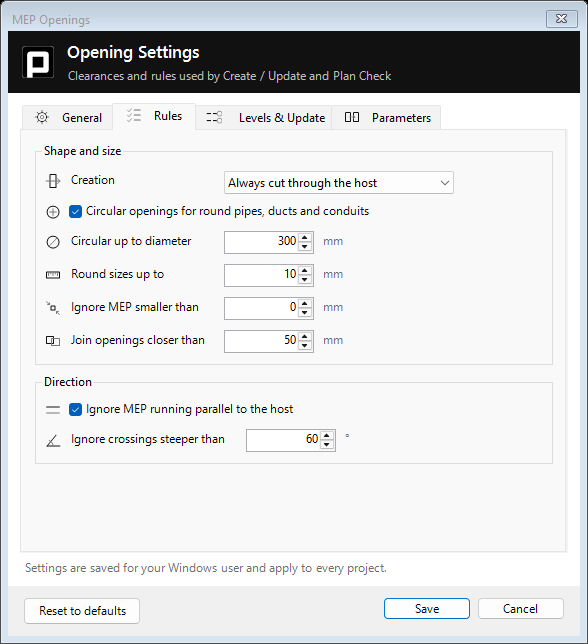
Task: Click the Creation row icon
Action: click(x=53, y=181)
